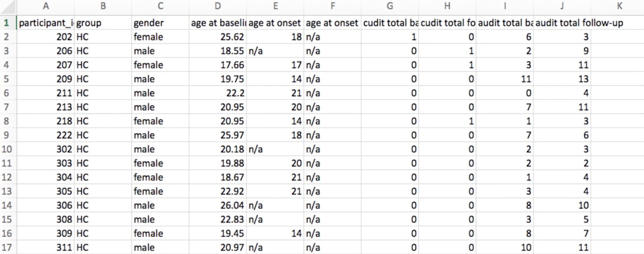Select column D header

tap(218, 6)
